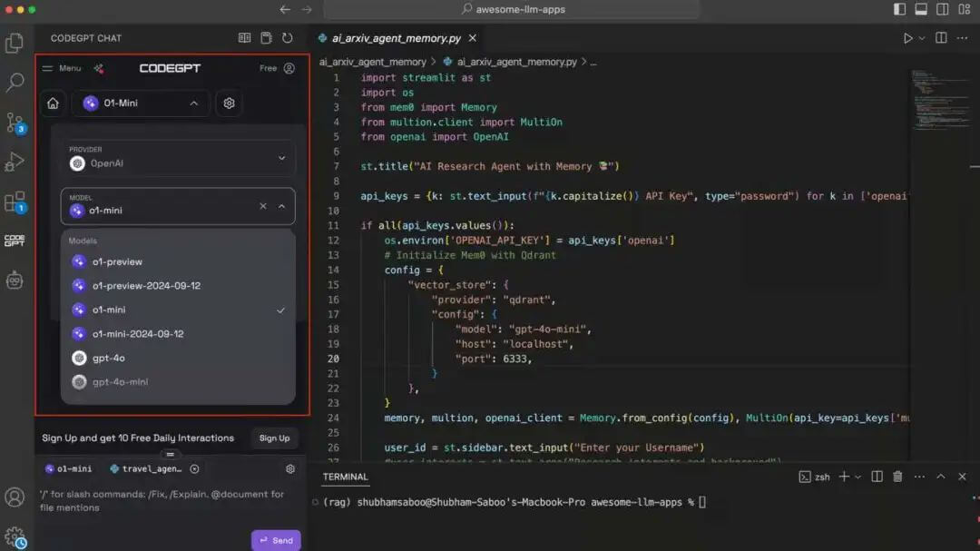Open editor More Actions menu
The height and width of the screenshot is (551, 980).
(962, 38)
